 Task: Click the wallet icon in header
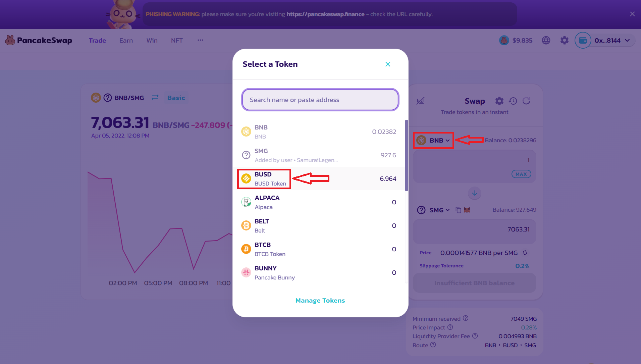pyautogui.click(x=583, y=40)
